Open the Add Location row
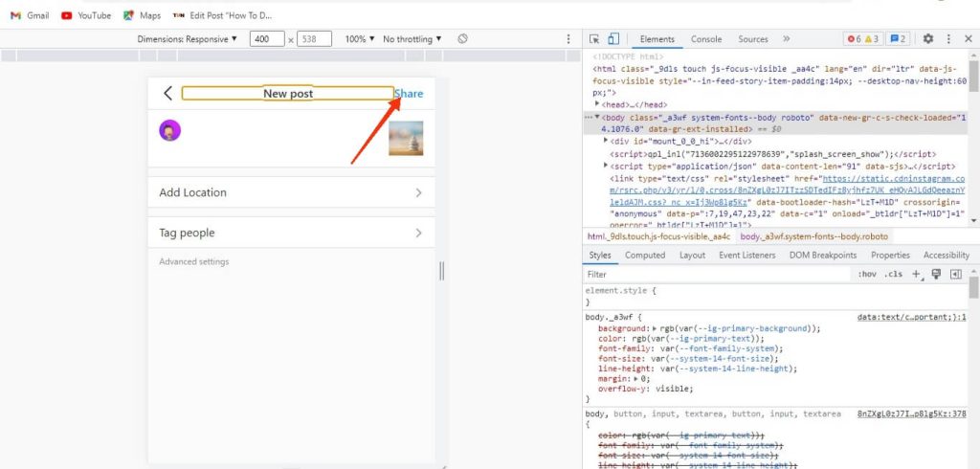 [x=291, y=192]
